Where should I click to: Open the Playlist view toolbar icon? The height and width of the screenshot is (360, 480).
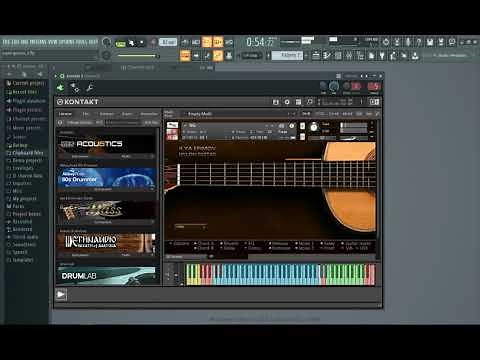[316, 56]
